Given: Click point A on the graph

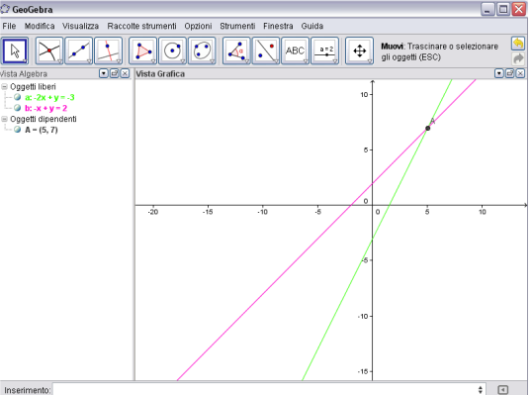Looking at the screenshot, I should (x=427, y=128).
